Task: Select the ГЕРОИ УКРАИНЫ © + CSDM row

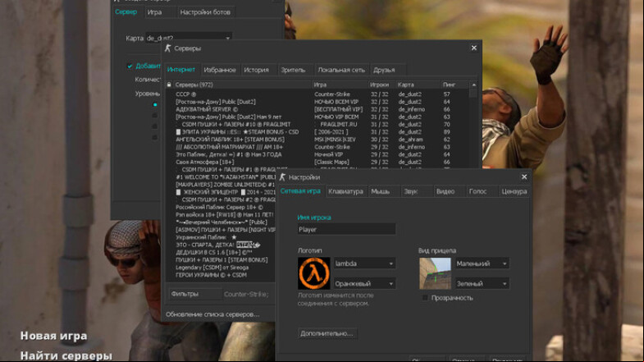Action: (x=221, y=275)
